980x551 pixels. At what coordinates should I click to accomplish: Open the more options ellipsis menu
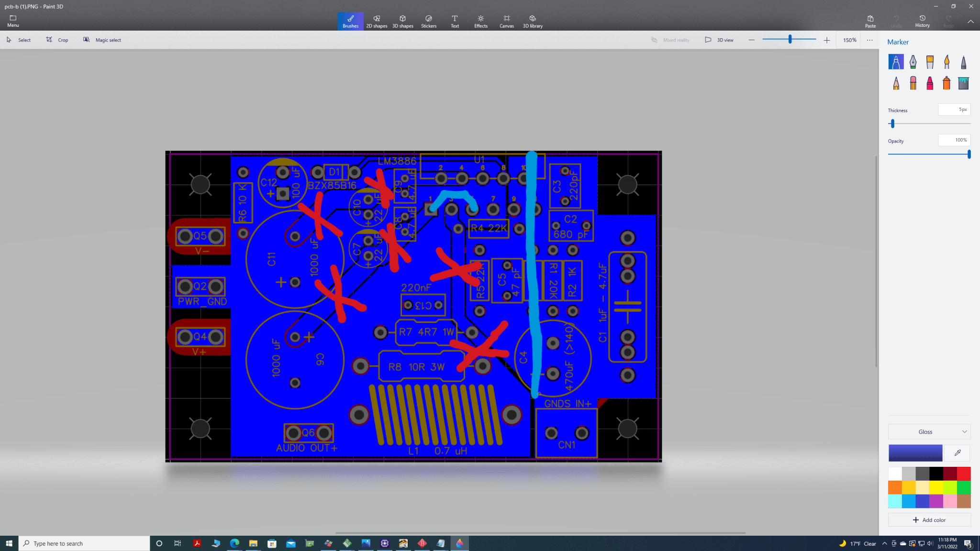click(x=869, y=40)
